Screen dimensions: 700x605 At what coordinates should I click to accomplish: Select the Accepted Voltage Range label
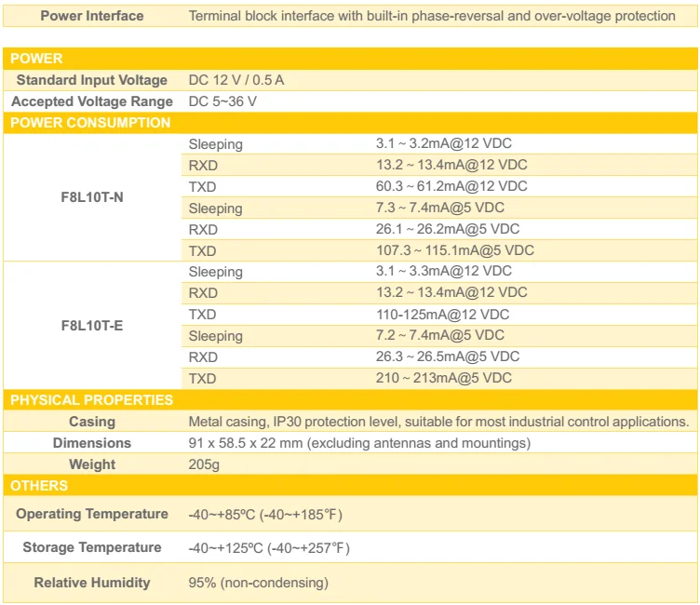92,101
